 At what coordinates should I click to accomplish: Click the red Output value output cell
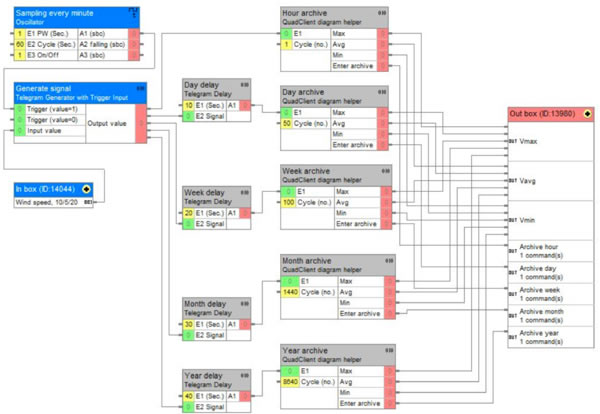141,124
